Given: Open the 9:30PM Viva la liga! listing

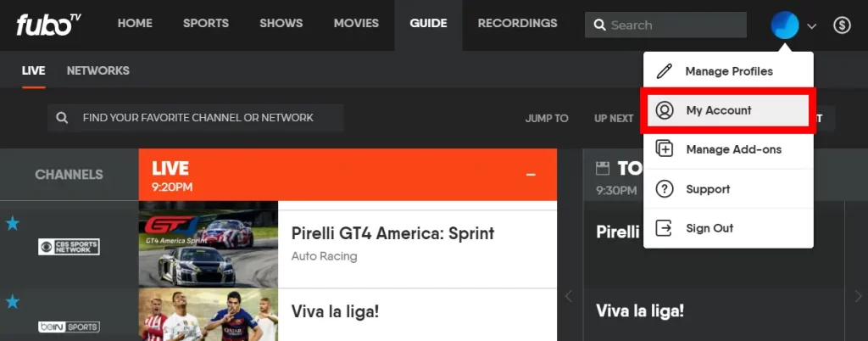Looking at the screenshot, I should click(639, 310).
